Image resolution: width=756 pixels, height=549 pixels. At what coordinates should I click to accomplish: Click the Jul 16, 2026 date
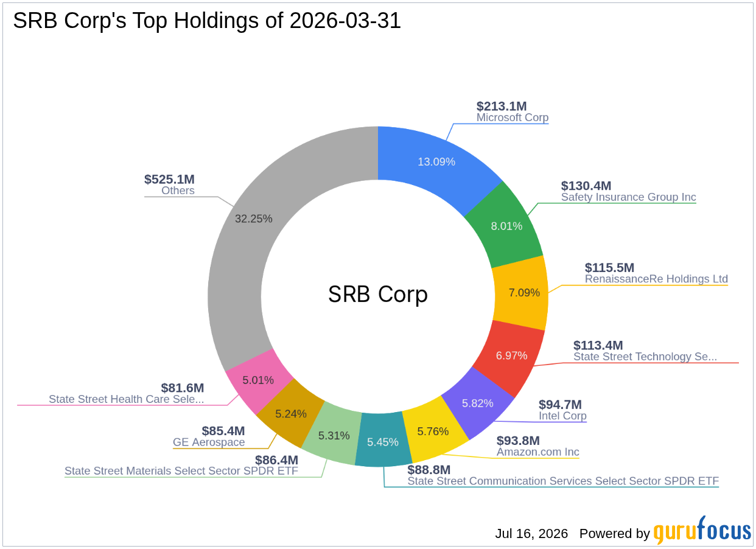click(x=531, y=534)
